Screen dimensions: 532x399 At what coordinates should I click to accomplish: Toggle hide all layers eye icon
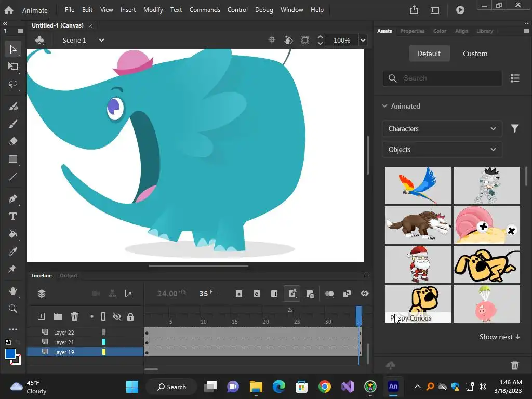117,316
